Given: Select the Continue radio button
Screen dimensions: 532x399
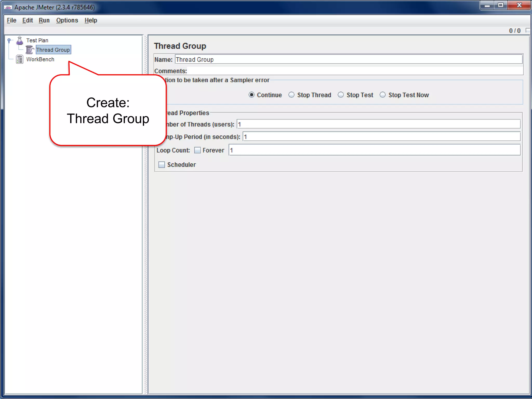Looking at the screenshot, I should click(251, 95).
